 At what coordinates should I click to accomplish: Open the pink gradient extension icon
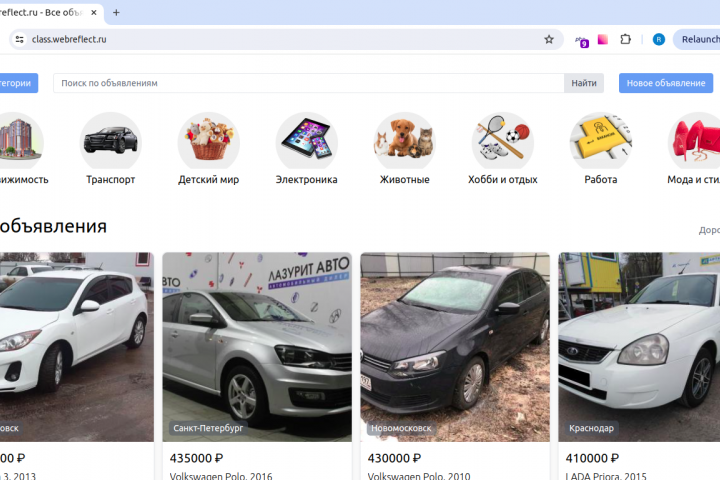click(603, 40)
